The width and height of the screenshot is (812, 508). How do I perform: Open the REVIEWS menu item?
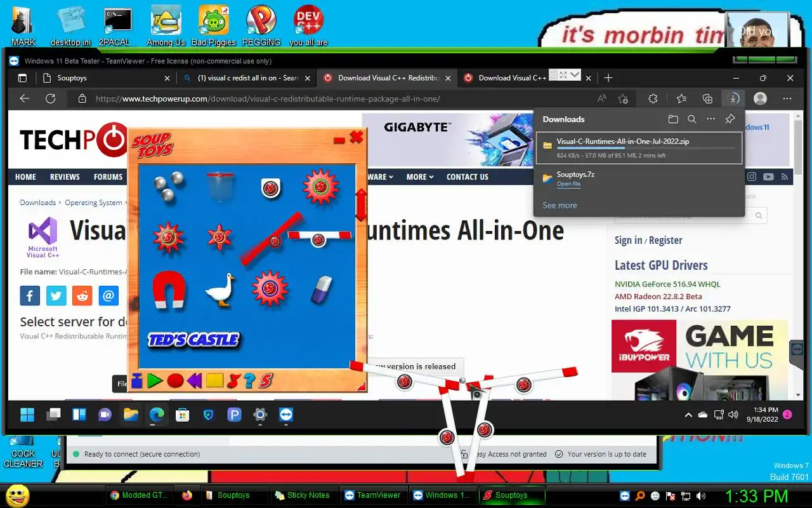pos(65,177)
